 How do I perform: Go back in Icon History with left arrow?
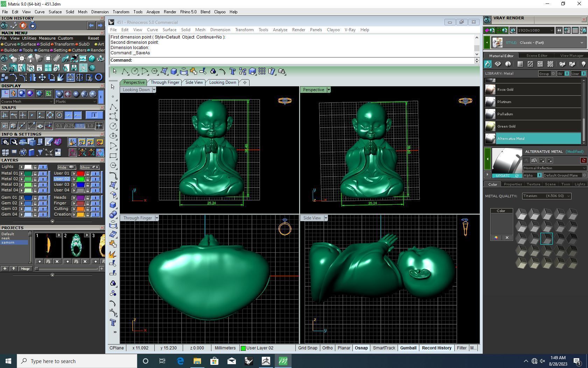click(x=91, y=25)
